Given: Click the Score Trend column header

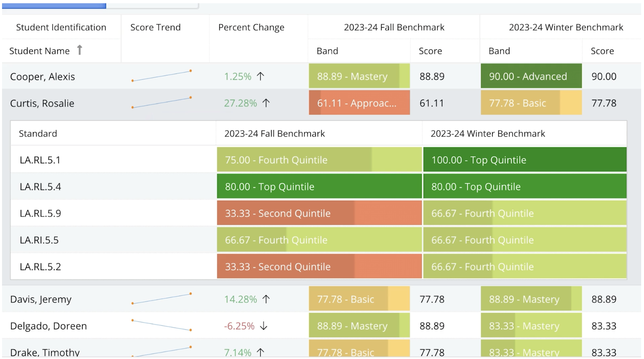Looking at the screenshot, I should 156,27.
